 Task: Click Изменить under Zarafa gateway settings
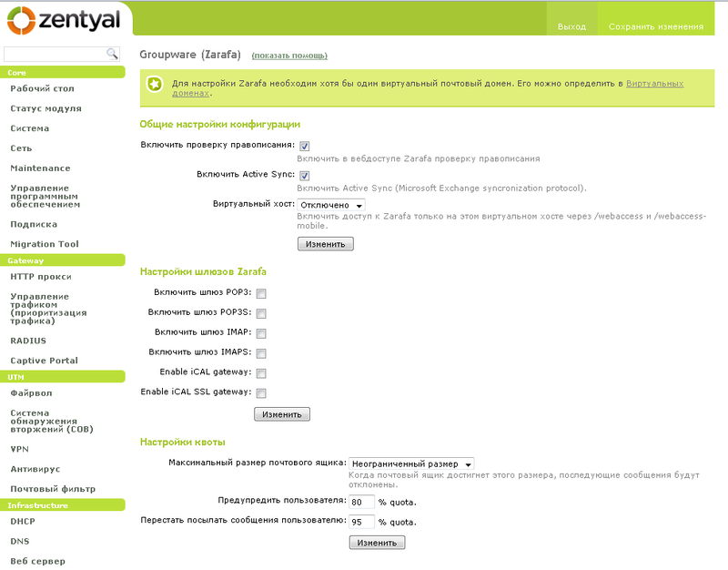pos(282,414)
